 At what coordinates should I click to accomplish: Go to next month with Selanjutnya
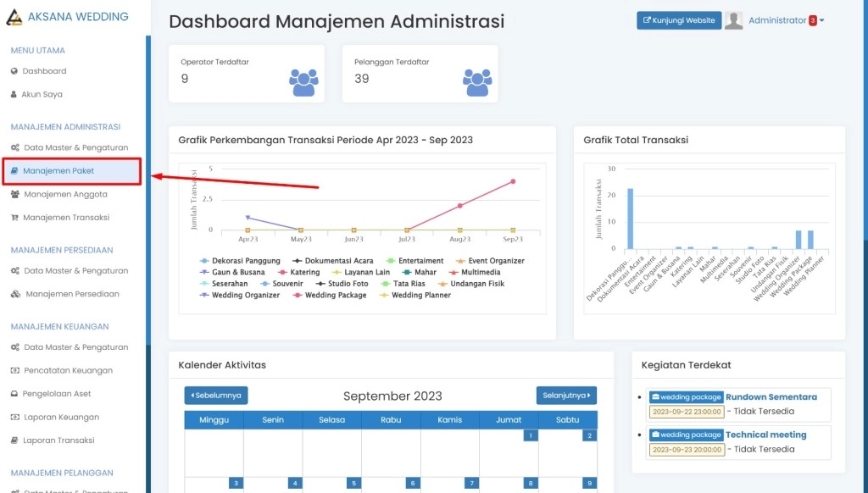566,396
